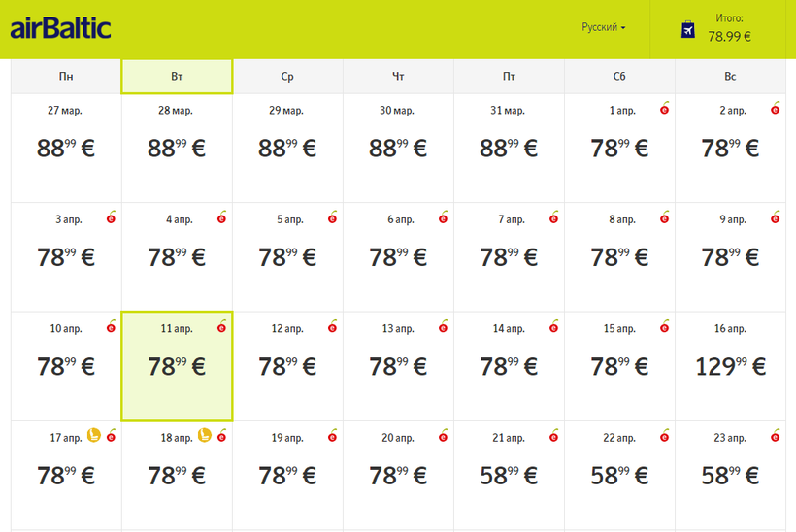Image resolution: width=796 pixels, height=532 pixels.
Task: Select the Вт weekday column header
Action: (x=177, y=77)
